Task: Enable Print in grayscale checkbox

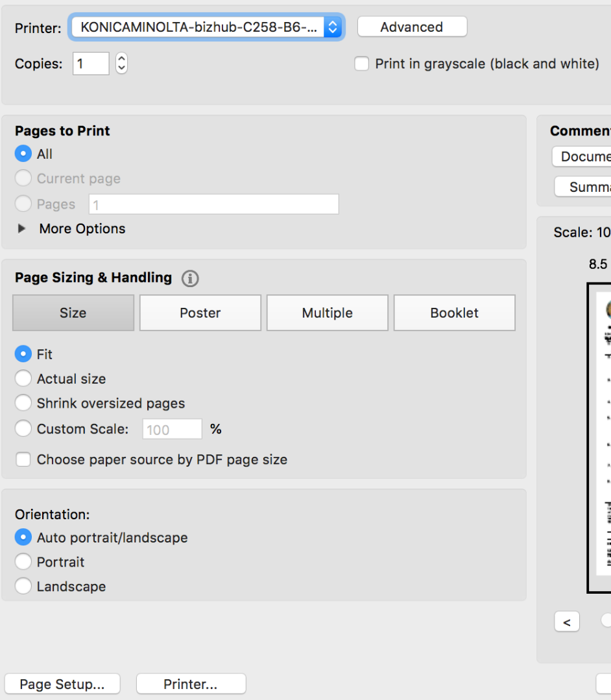Action: (x=362, y=64)
